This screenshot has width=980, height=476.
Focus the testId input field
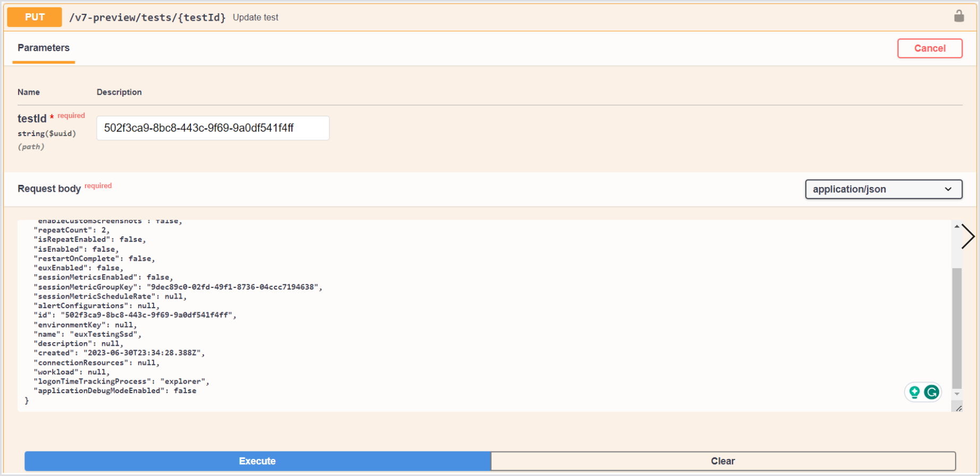click(213, 128)
